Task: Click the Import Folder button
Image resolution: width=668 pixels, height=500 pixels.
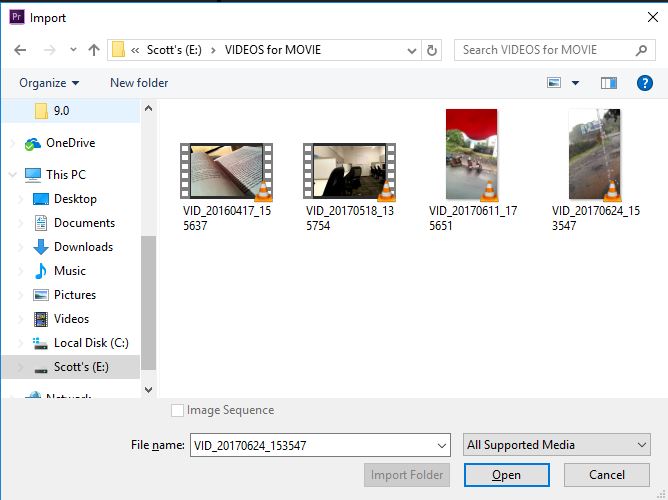Action: point(407,475)
